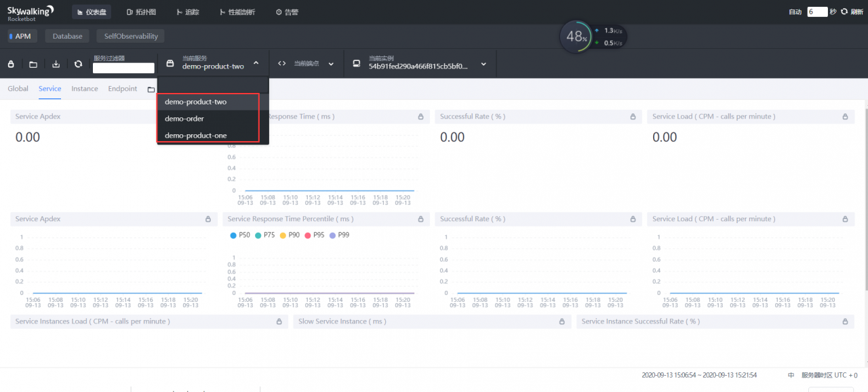
Task: Toggle the 自动 auto refresh option
Action: [795, 12]
